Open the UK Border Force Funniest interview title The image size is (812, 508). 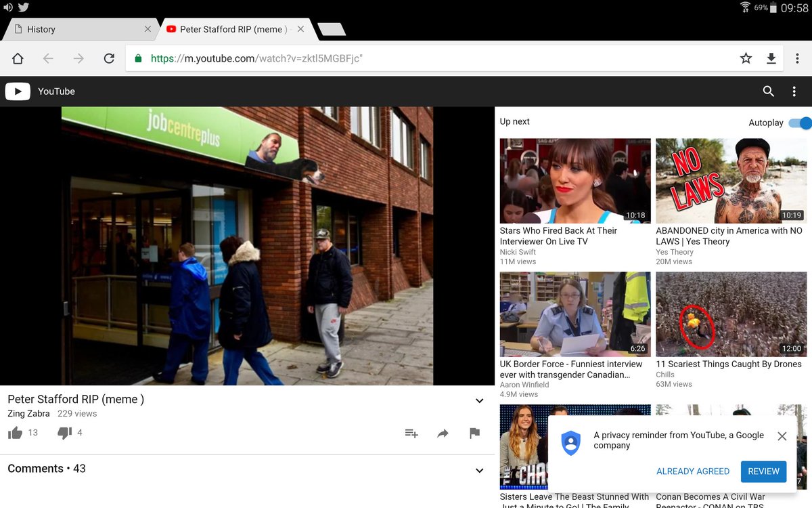tap(571, 369)
